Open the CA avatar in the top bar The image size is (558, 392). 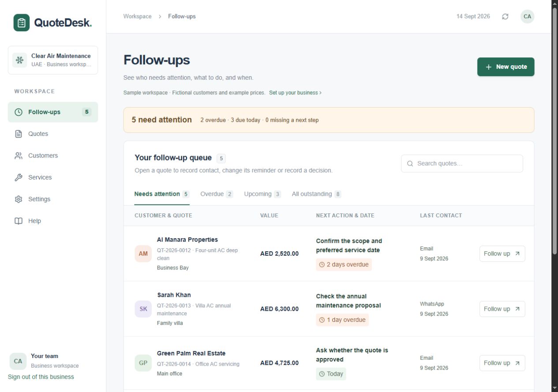pos(527,16)
